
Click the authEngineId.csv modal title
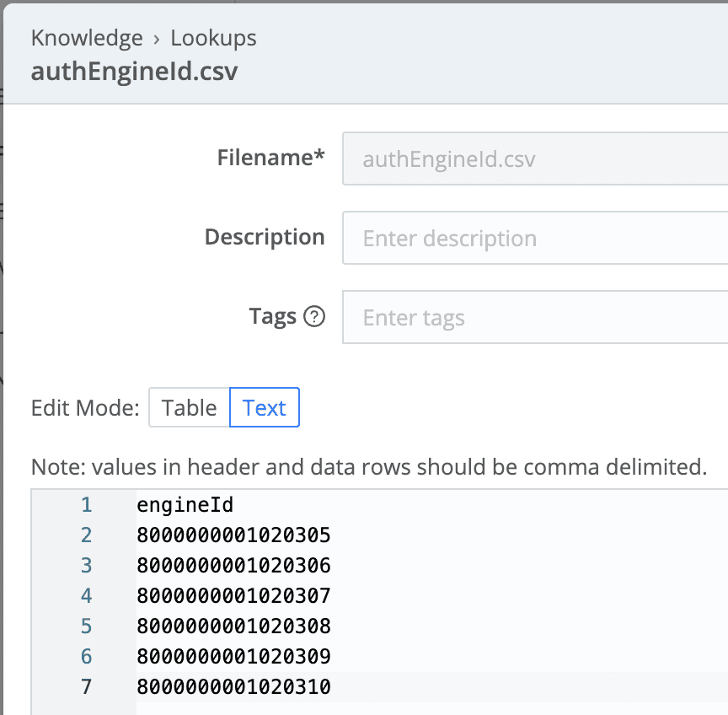tap(134, 71)
